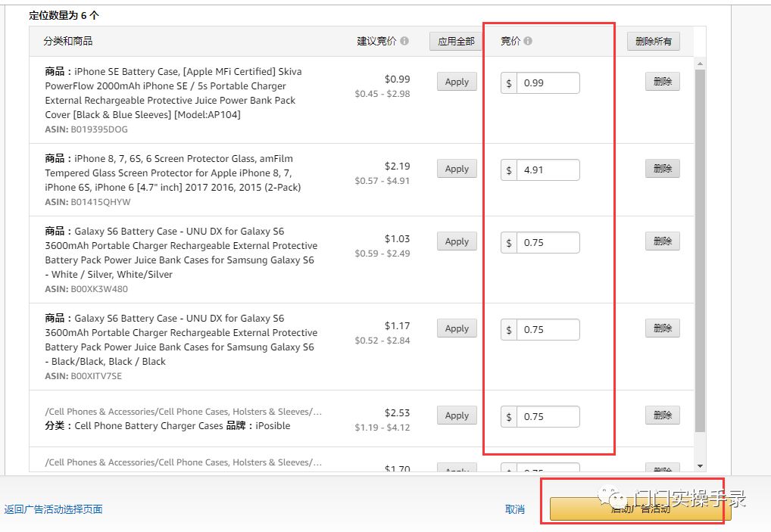Edit the 0.99 bid input field
Image resolution: width=771 pixels, height=532 pixels.
click(x=548, y=83)
